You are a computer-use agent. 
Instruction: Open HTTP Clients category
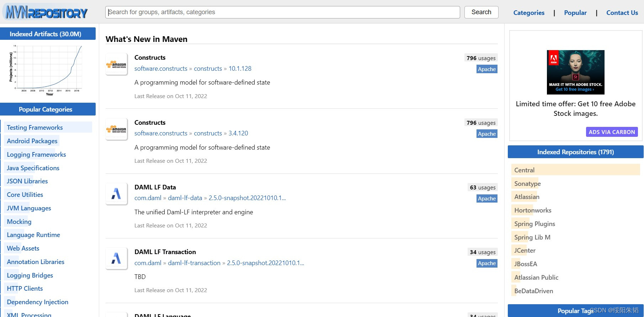tap(25, 289)
